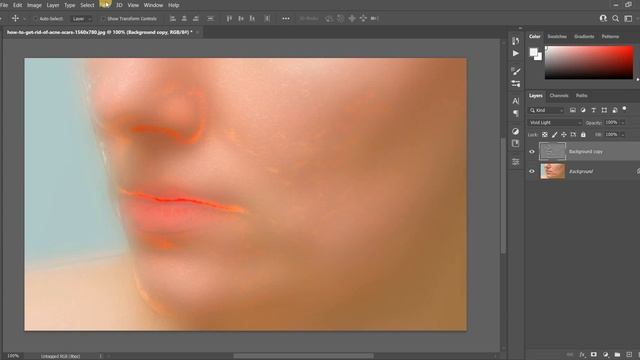Open the Move tool preset picker arrow
Image resolution: width=640 pixels, height=360 pixels.
pos(24,19)
